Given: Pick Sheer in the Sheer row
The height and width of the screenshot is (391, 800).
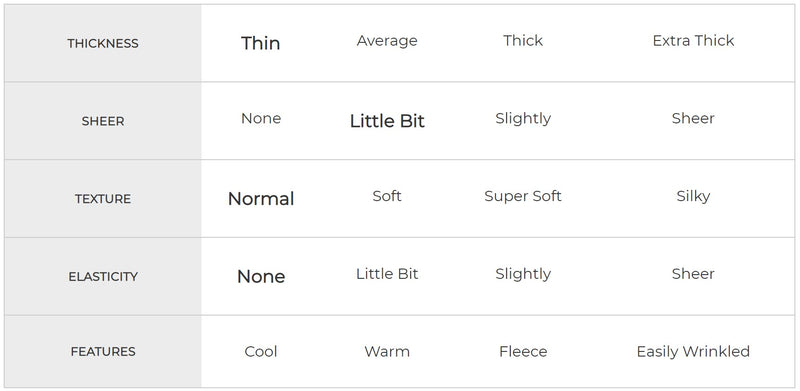Looking at the screenshot, I should click(693, 118).
